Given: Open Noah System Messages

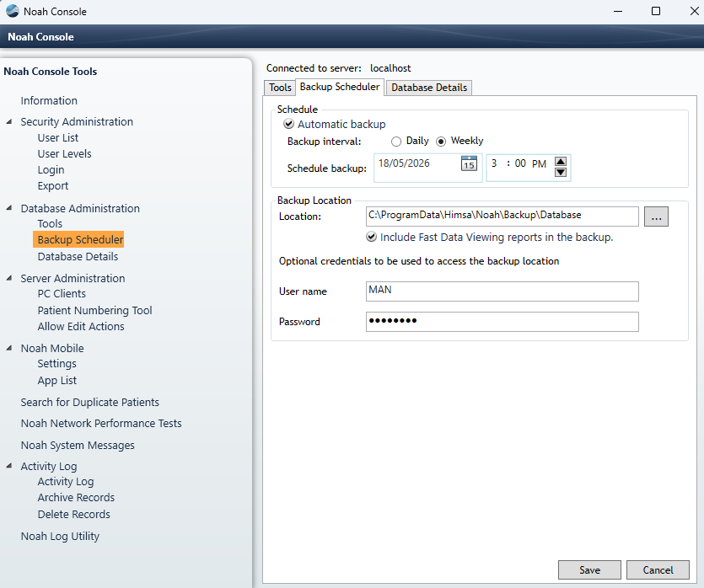Looking at the screenshot, I should (78, 446).
